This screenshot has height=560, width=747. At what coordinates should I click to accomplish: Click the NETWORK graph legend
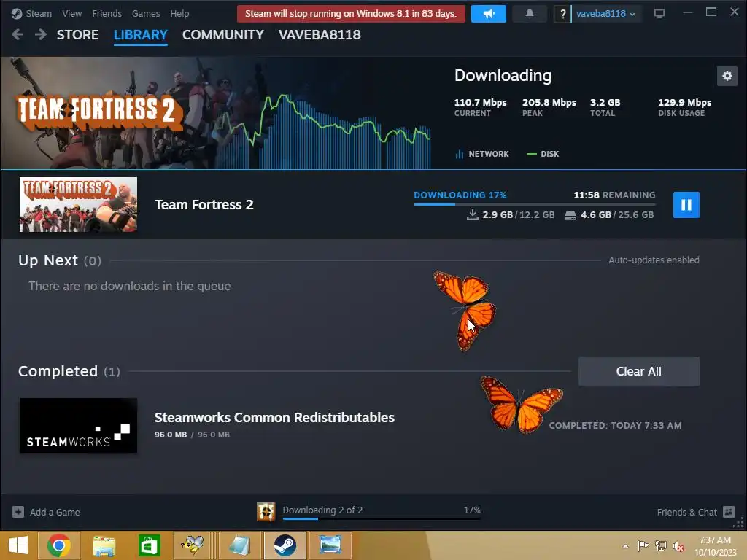coord(482,154)
